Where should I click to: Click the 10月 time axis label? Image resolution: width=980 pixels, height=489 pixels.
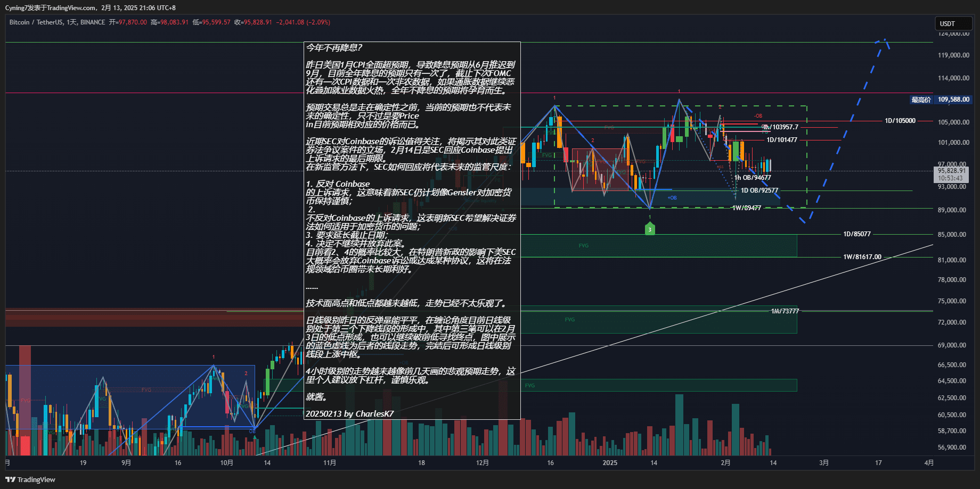[x=227, y=463]
